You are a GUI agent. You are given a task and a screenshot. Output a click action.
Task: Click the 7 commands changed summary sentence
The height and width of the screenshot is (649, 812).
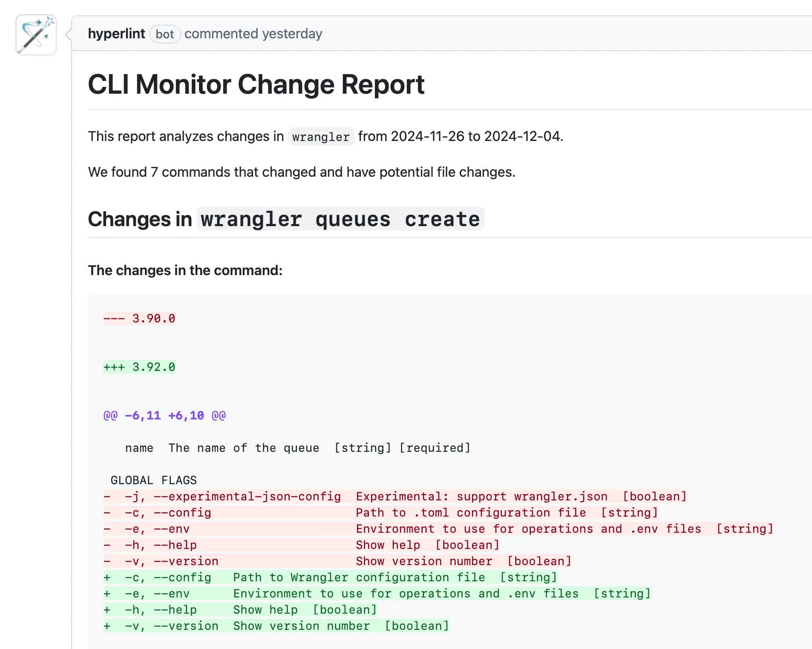coord(302,172)
